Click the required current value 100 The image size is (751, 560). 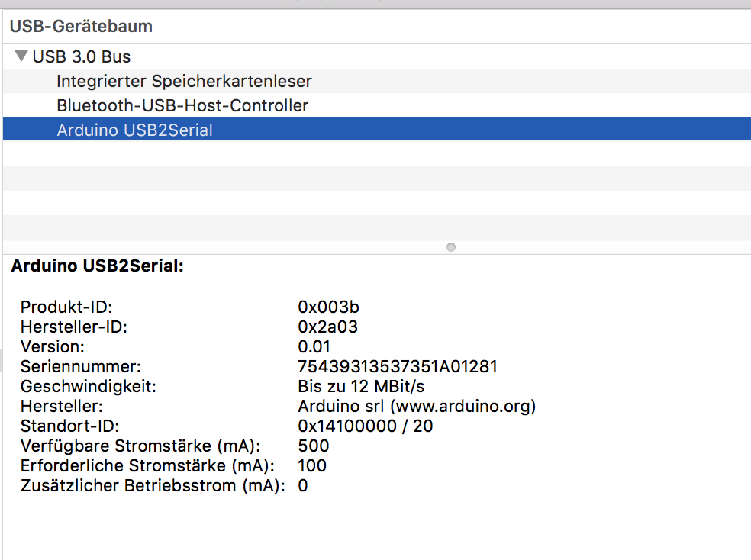click(x=311, y=465)
